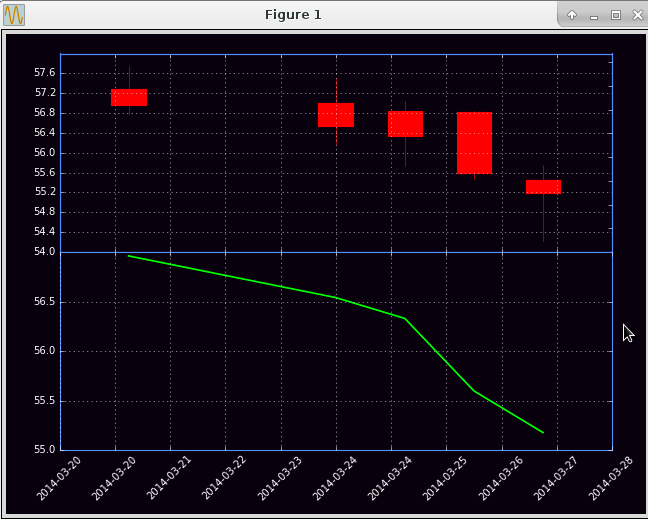Click the 56.5 label on lower chart

pos(45,302)
